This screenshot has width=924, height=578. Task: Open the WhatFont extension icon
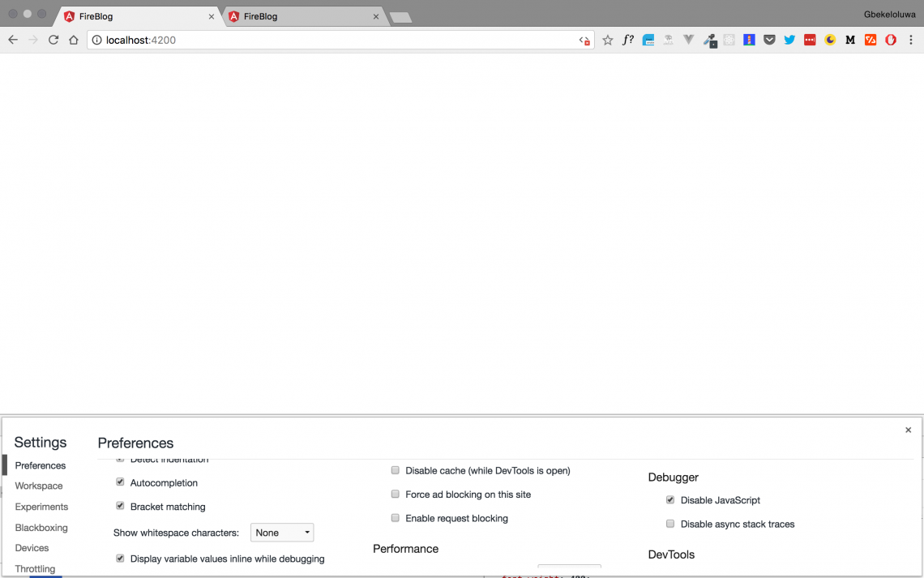coord(627,40)
